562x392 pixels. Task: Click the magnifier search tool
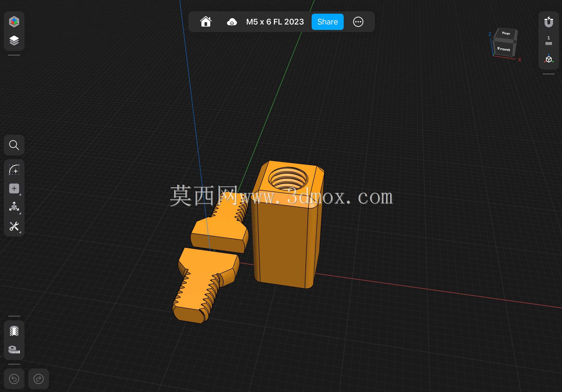click(x=14, y=145)
